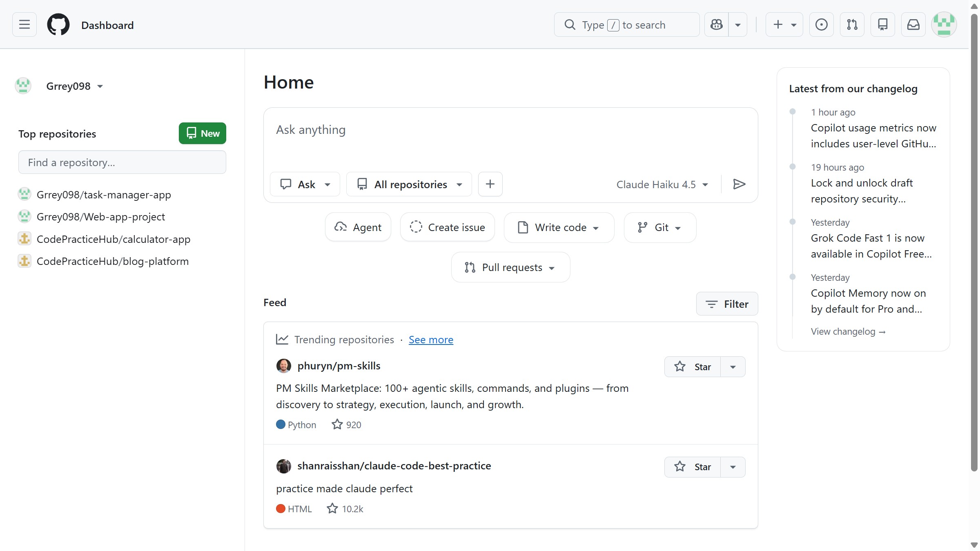Screen dimensions: 980x551
Task: Click the Grrey098 avatar in sidebar
Action: point(23,86)
